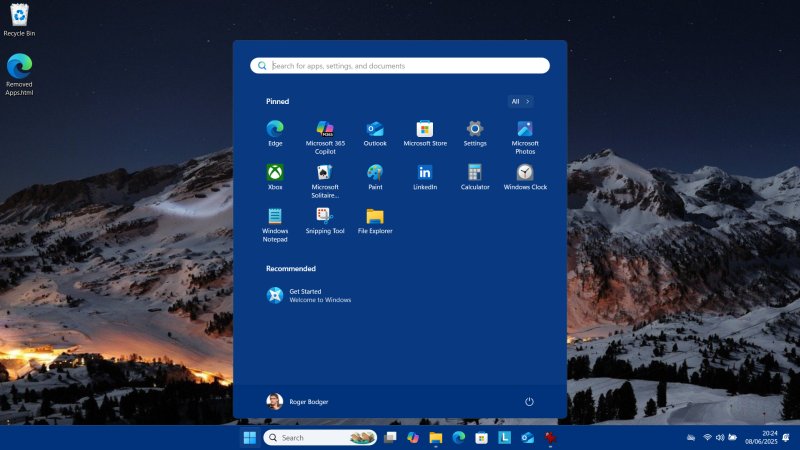
Task: Expand the All apps list
Action: tap(521, 101)
